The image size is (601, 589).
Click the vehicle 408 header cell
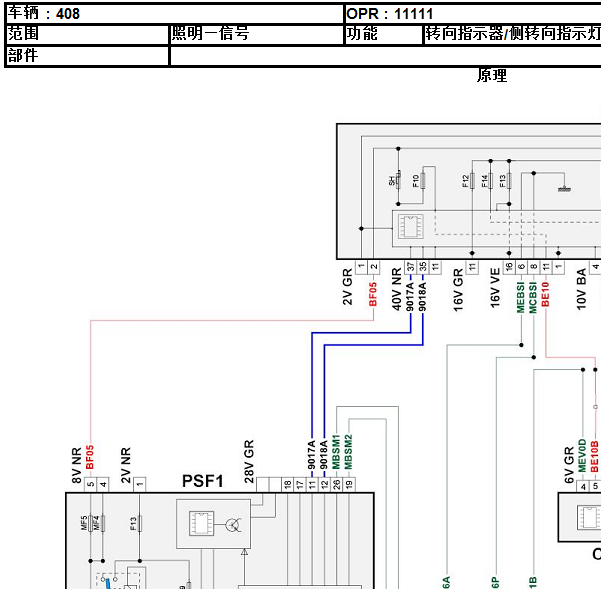(175, 14)
